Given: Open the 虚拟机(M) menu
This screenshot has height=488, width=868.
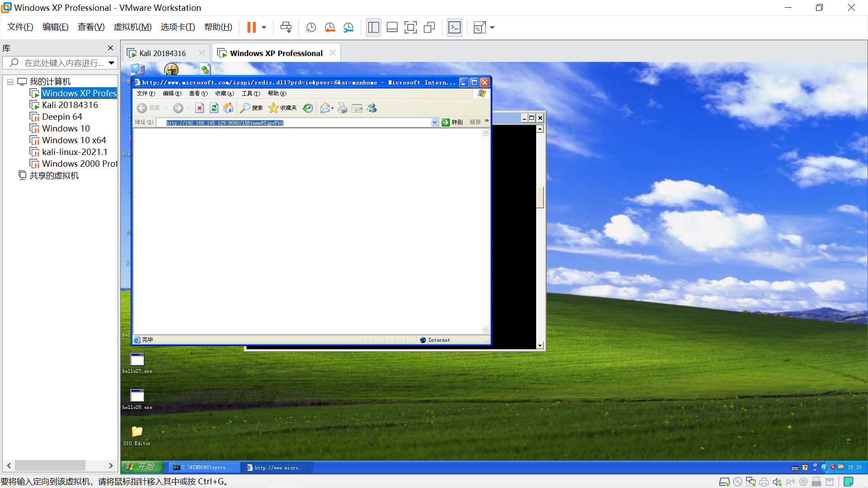Looking at the screenshot, I should pos(132,27).
